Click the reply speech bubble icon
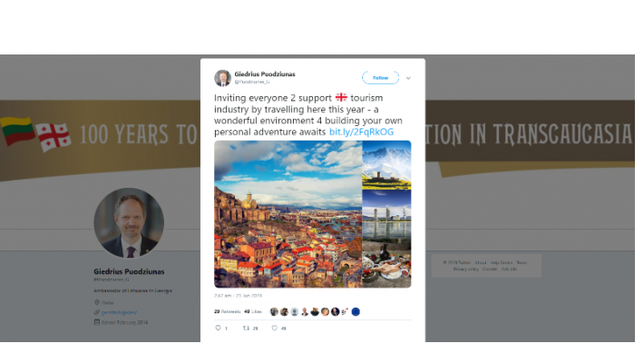The image size is (644, 363). [x=218, y=328]
